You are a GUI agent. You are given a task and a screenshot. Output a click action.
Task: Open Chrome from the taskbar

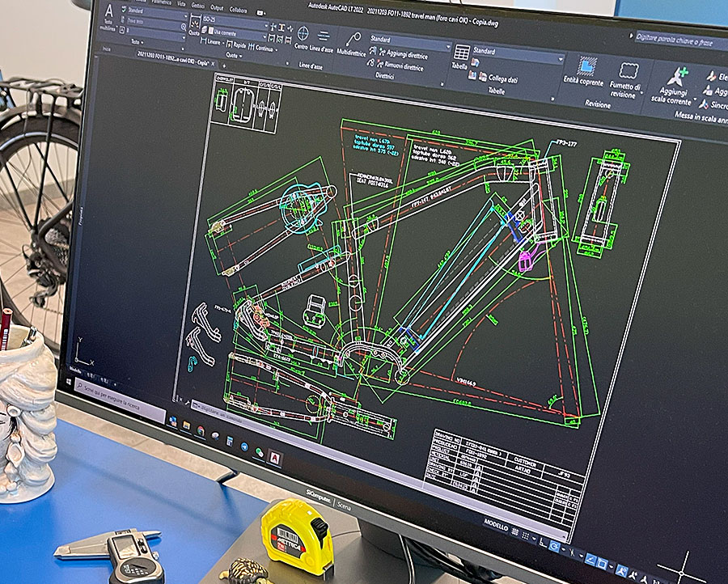(x=201, y=430)
